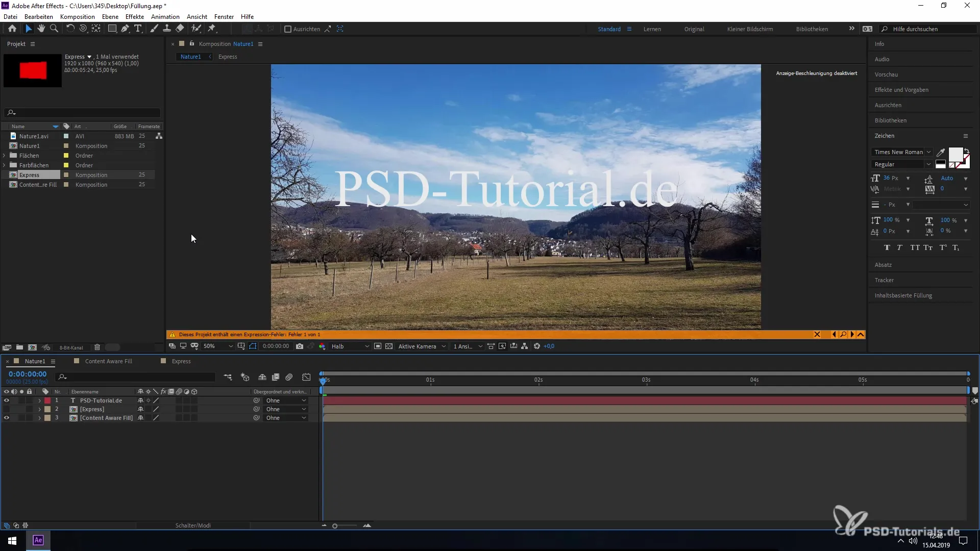Select the Brush tool
The image size is (980, 551).
click(154, 29)
